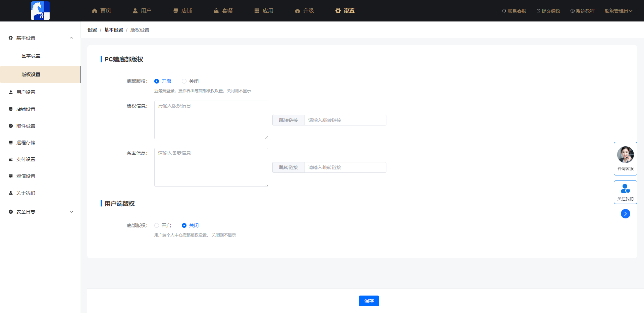Click 设置 in the breadcrumb
The image size is (644, 313).
(92, 30)
